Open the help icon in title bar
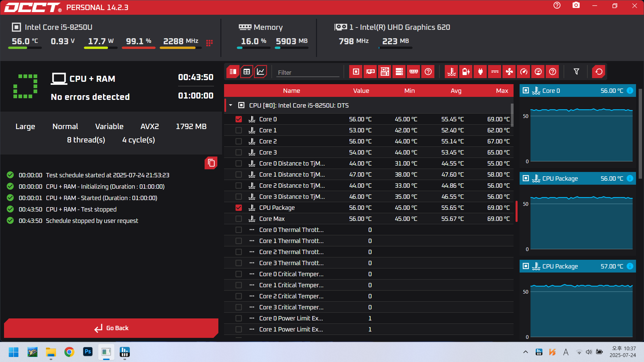Screen dimensions: 644x362 [x=557, y=5]
